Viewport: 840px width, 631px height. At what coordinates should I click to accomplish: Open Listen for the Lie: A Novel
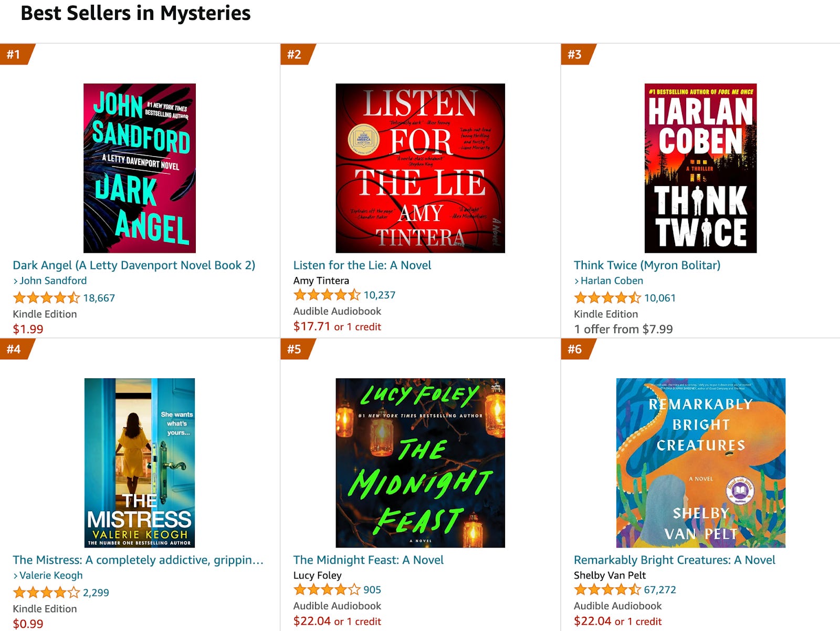pos(362,265)
